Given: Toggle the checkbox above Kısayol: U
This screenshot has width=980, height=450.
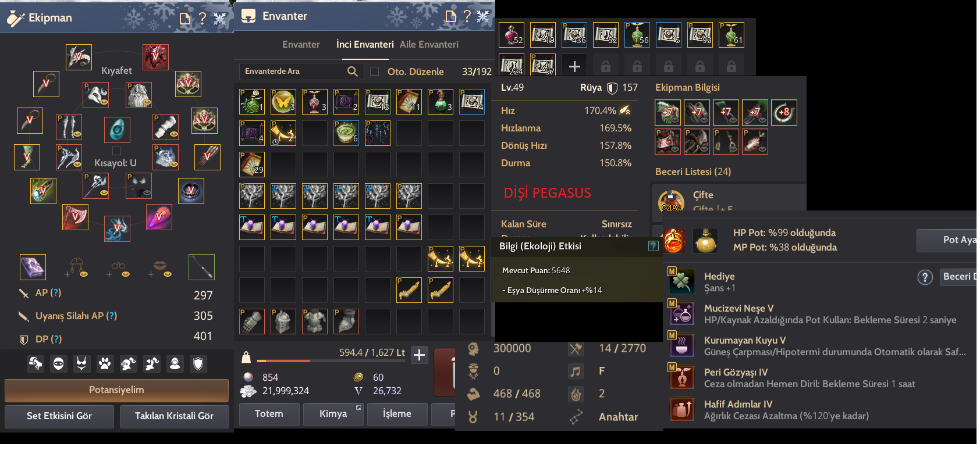Looking at the screenshot, I should pos(116,151).
